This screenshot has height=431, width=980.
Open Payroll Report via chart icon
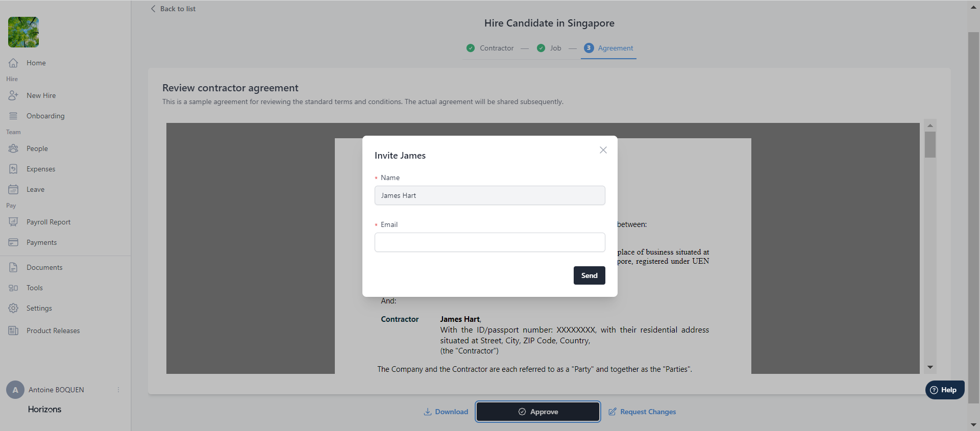[13, 222]
